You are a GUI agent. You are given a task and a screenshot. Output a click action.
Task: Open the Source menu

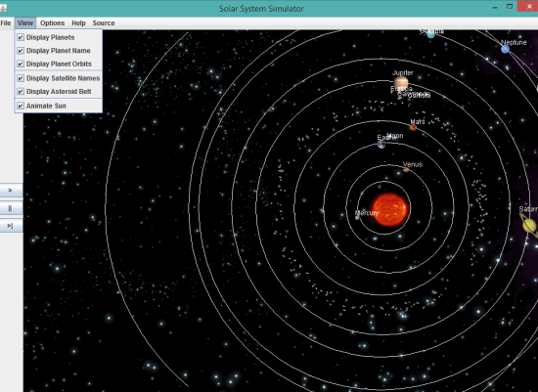pos(104,23)
